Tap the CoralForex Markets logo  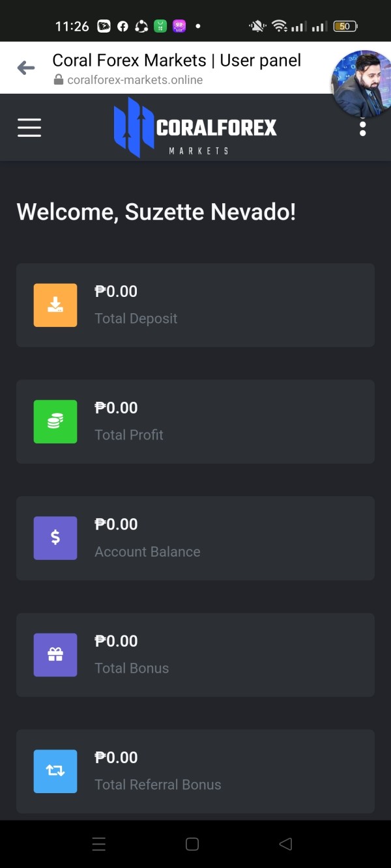[x=195, y=128]
